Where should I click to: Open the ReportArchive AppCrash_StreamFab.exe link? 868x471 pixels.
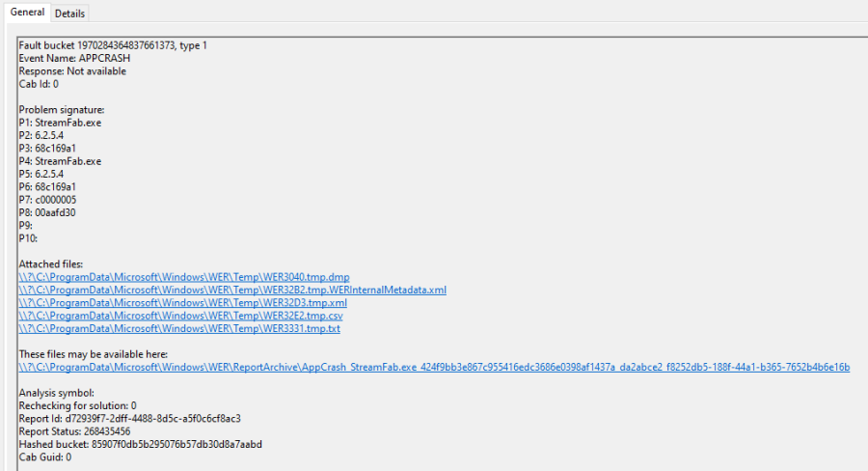(434, 367)
